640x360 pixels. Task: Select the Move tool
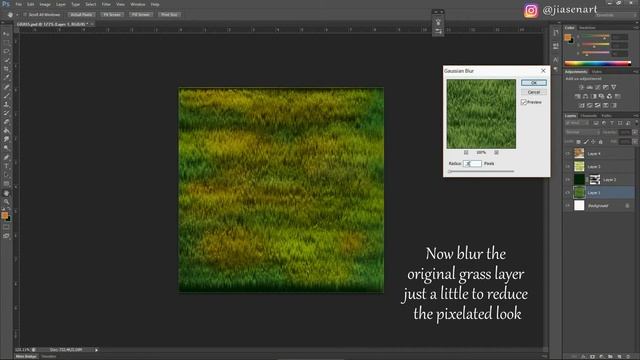pos(6,34)
